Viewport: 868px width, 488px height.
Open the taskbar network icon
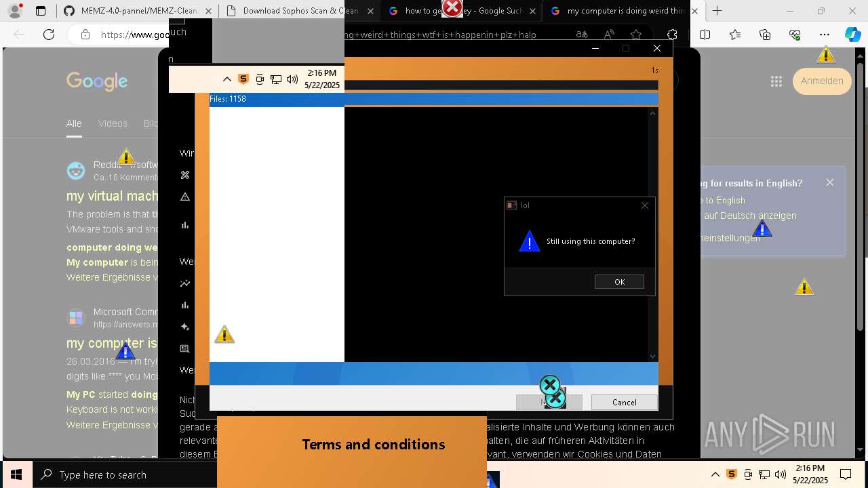764,474
